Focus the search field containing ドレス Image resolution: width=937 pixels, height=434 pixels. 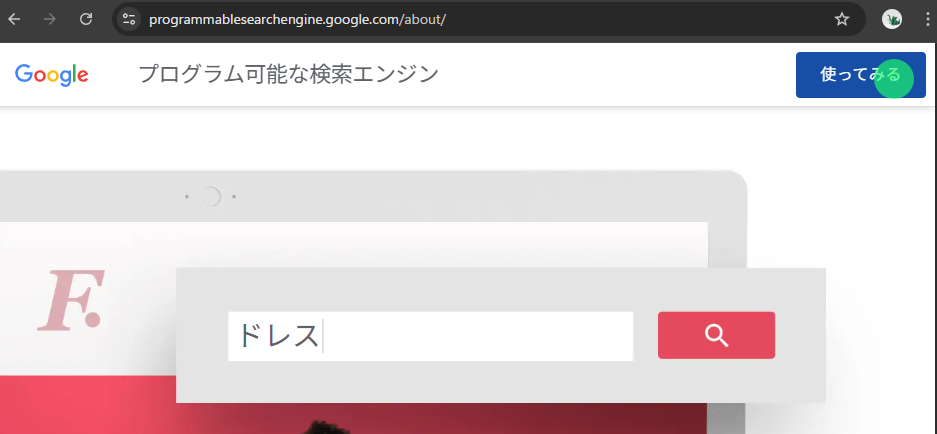click(430, 336)
